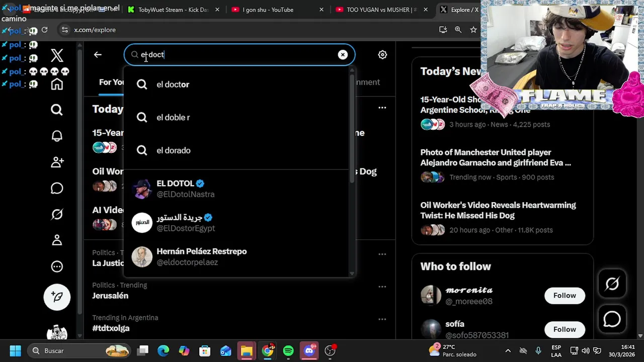Open the Explore magnifier in X sidebar
The image size is (644, 362).
click(57, 110)
